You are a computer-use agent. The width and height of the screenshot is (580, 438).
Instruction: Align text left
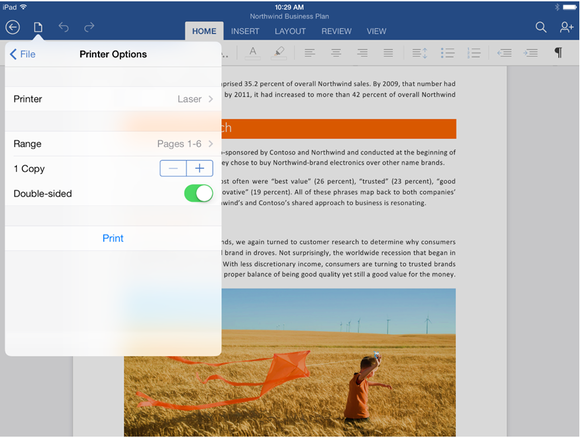(x=310, y=53)
